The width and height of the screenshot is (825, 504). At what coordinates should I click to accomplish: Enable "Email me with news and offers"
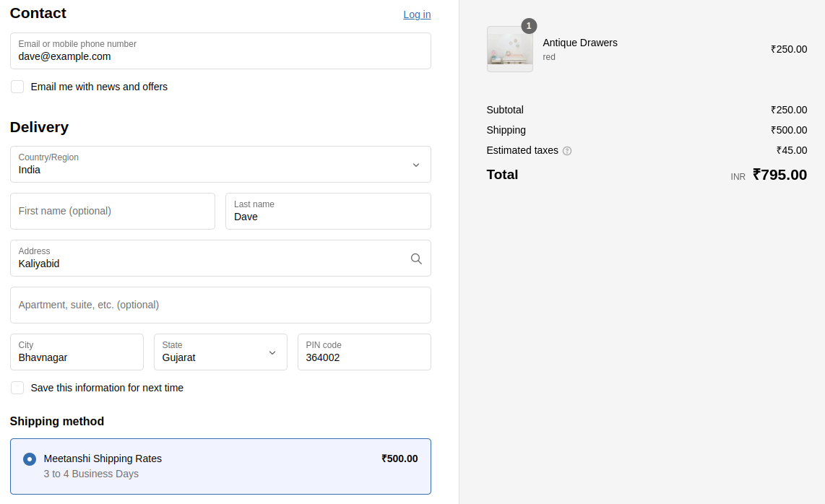click(17, 86)
